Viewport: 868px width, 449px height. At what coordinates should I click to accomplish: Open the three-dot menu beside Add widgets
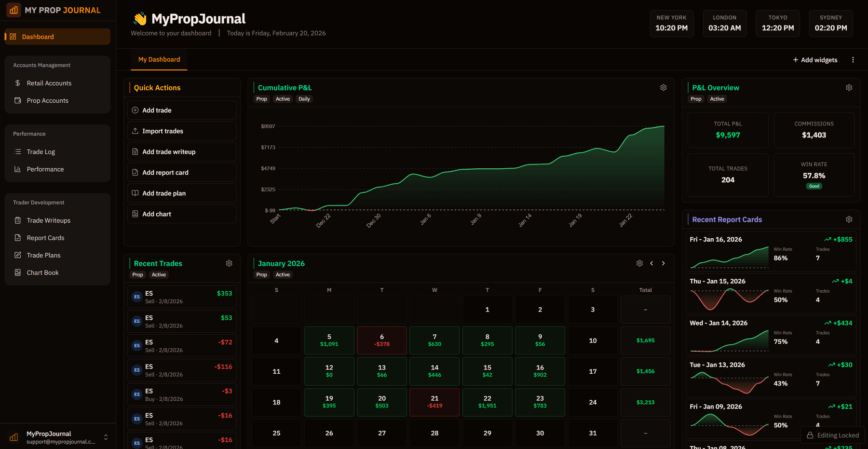click(x=853, y=59)
